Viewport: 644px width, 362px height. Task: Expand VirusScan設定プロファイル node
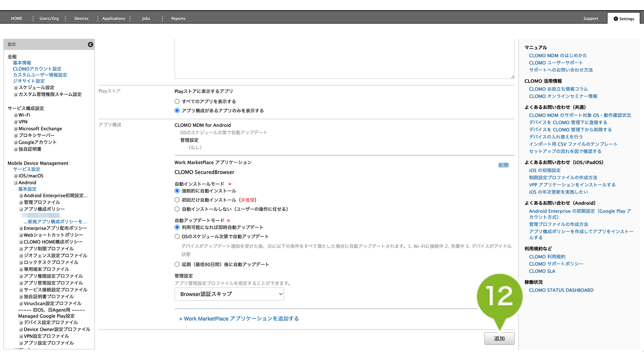coord(21,304)
